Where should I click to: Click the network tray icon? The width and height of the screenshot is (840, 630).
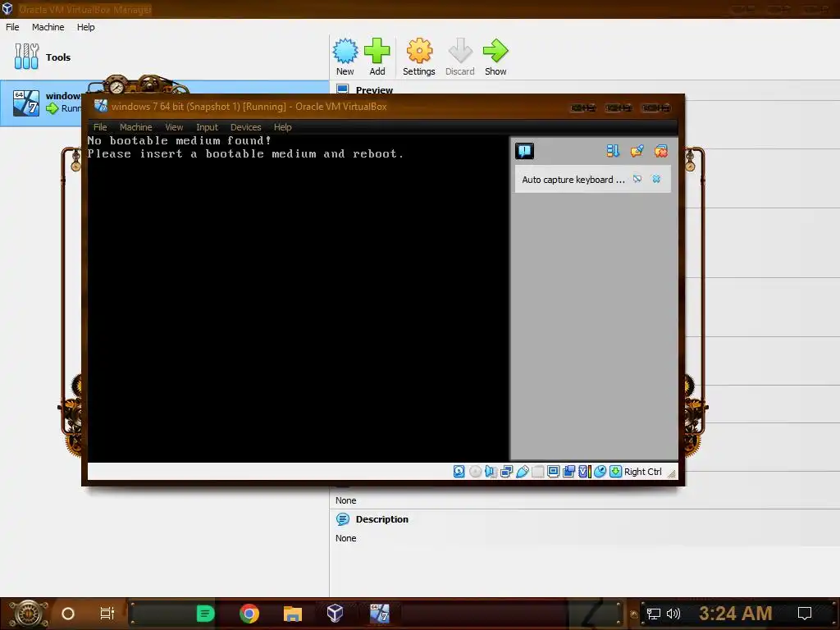tap(654, 614)
